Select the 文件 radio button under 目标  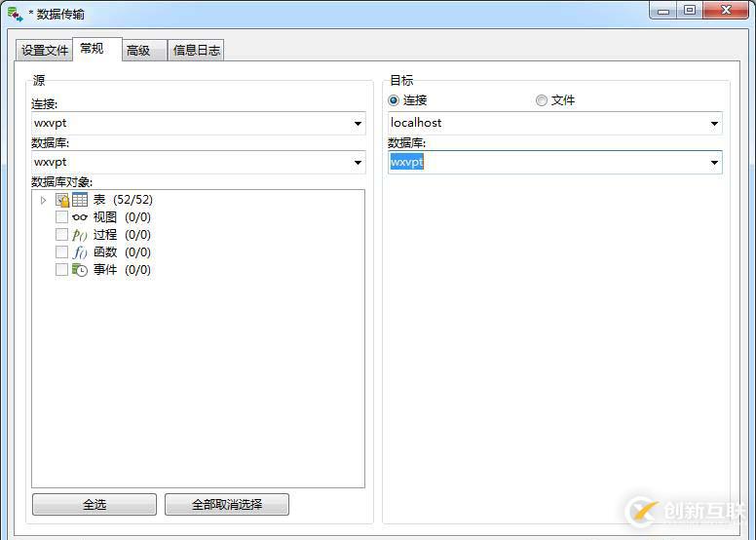pyautogui.click(x=542, y=100)
